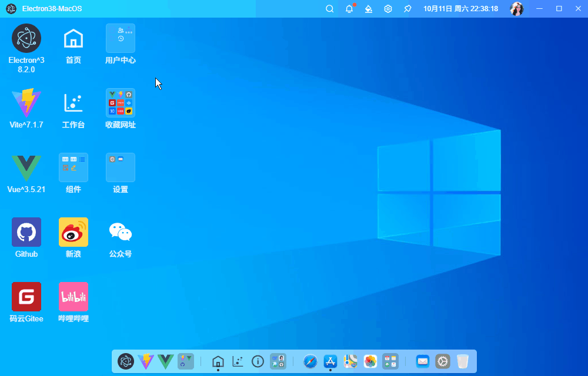Click the Vue icon in the dock
This screenshot has width=588, height=376.
(166, 361)
